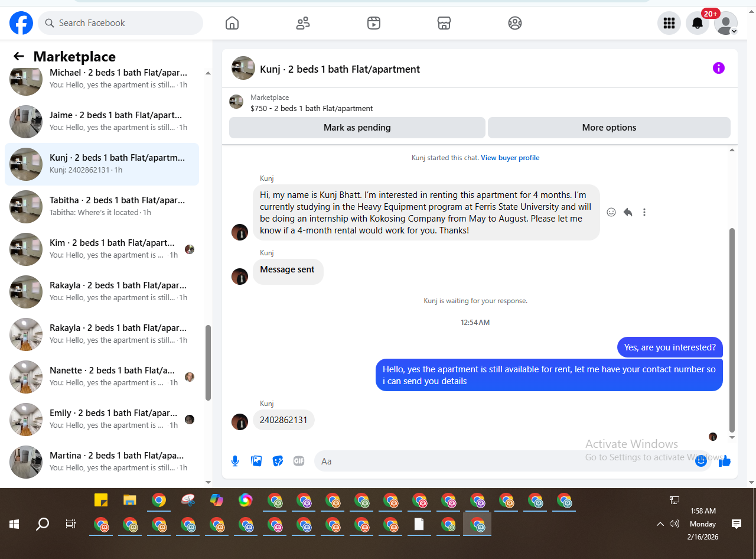The image size is (756, 559).
Task: Open Sticky Notes from taskbar
Action: [101, 500]
